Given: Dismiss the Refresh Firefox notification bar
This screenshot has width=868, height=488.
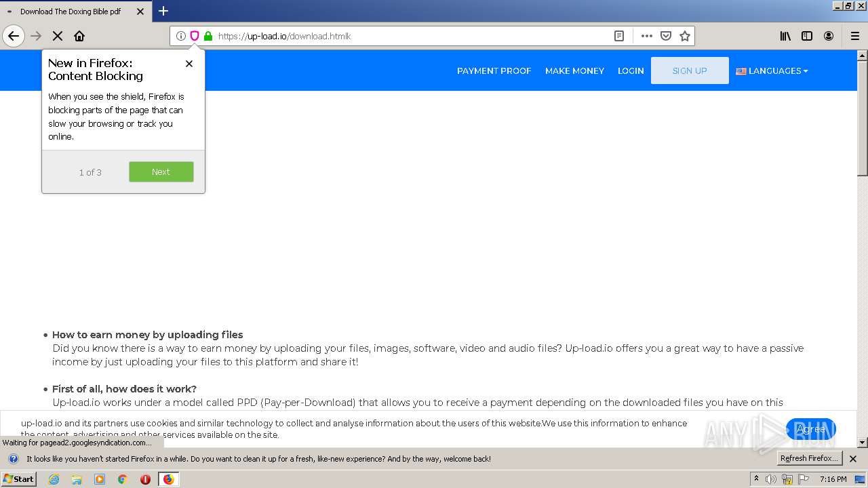Looking at the screenshot, I should 853,459.
